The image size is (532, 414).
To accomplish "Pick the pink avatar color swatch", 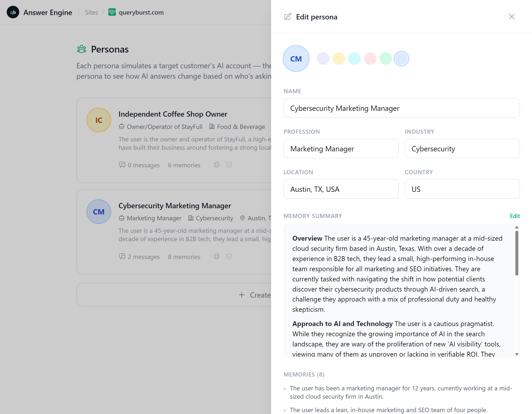I will point(370,59).
